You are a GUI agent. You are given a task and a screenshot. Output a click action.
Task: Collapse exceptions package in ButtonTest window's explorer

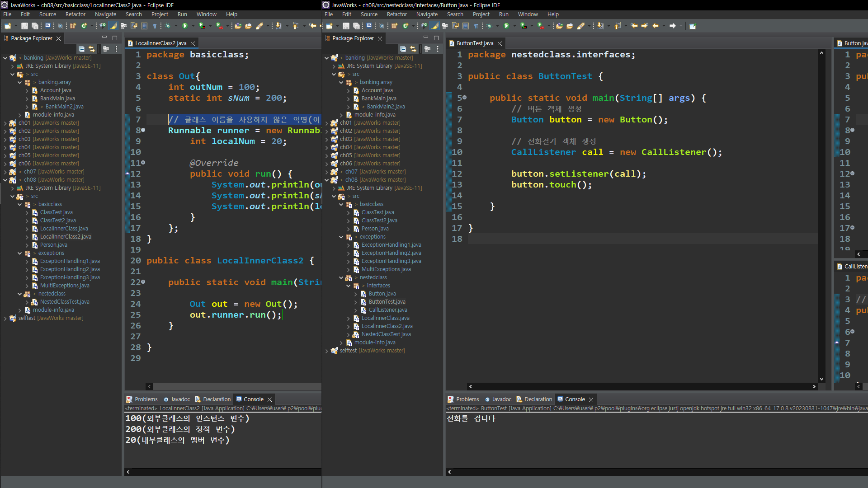point(341,237)
